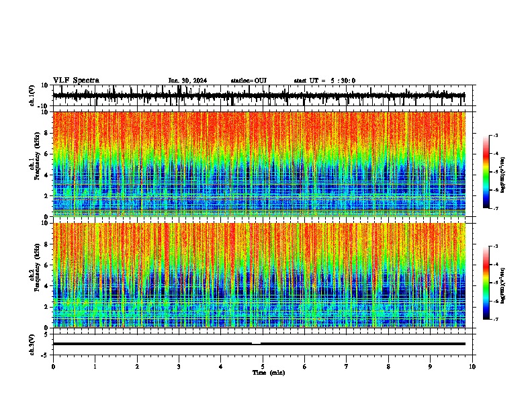Click the time axis tick label "6"

304,367
